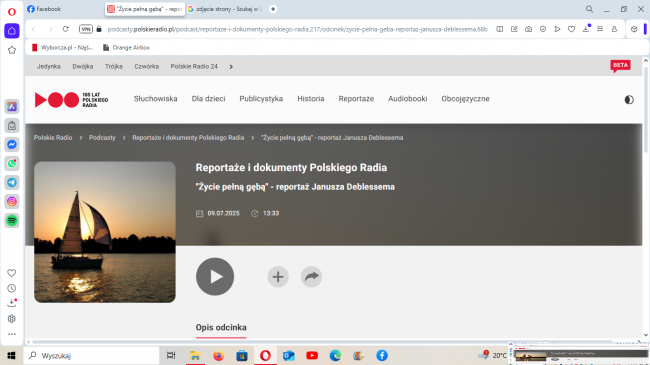Open Telegram in sidebar
The width and height of the screenshot is (650, 365).
pos(12,182)
